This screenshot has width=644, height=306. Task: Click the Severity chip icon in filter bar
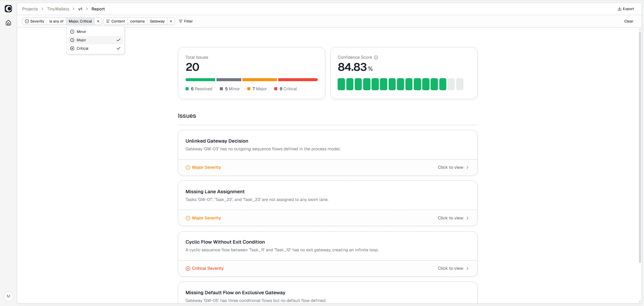click(x=27, y=21)
